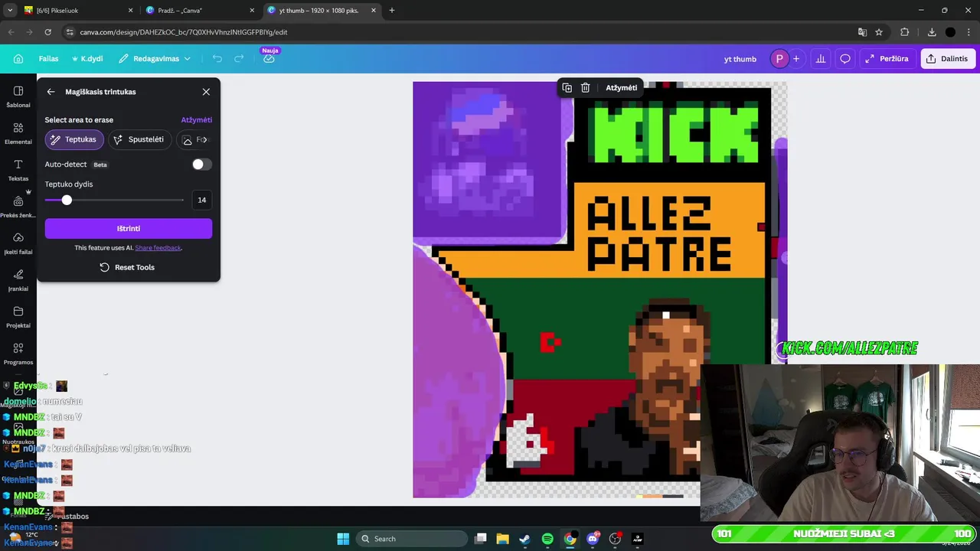Click the cloud save status icon

pos(269,59)
